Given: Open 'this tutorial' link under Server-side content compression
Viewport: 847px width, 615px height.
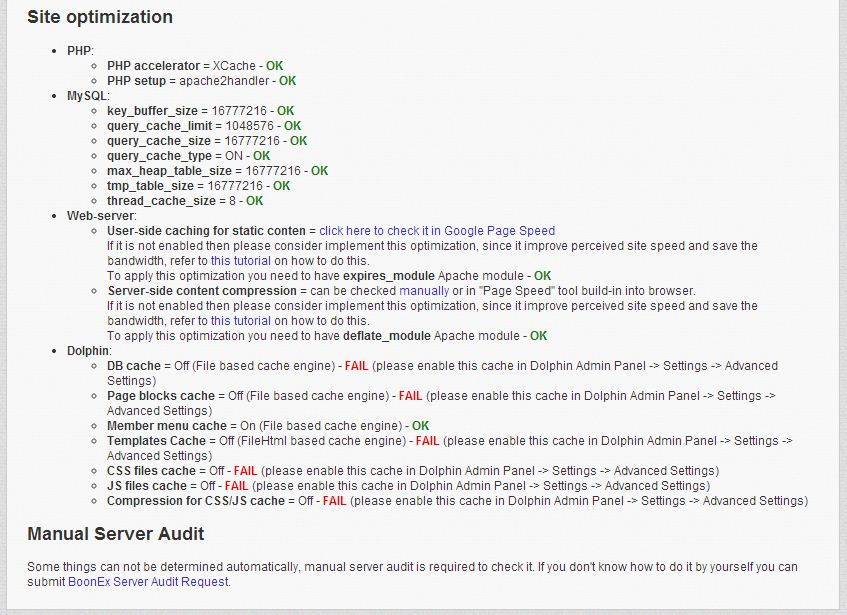Looking at the screenshot, I should [240, 321].
